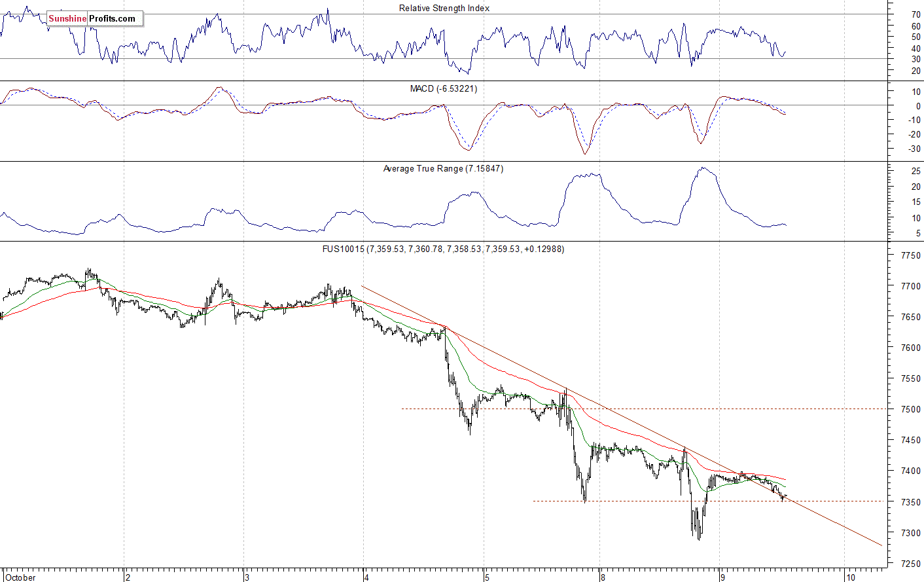This screenshot has width=924, height=582.
Task: Click date axis label 2
Action: [x=128, y=577]
